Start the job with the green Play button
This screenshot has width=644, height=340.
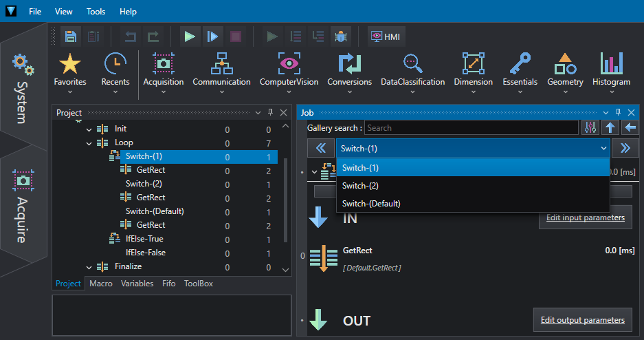click(x=190, y=36)
